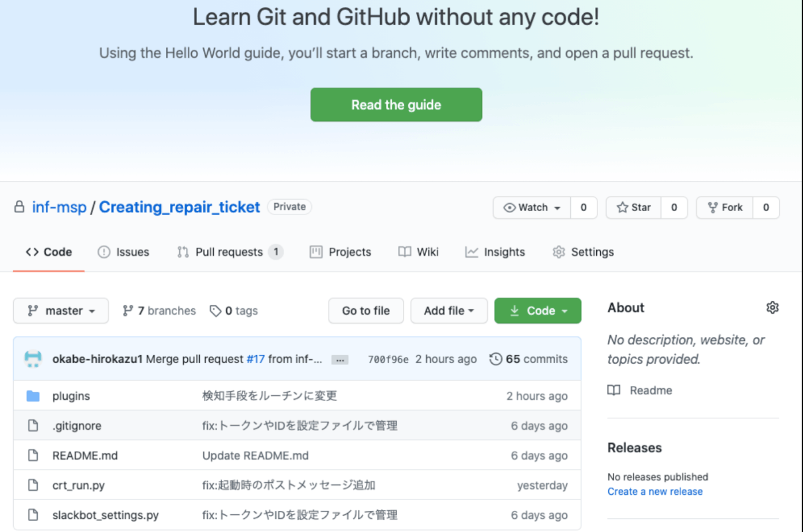The image size is (804, 532).
Task: Open the master branch dropdown
Action: click(x=61, y=310)
